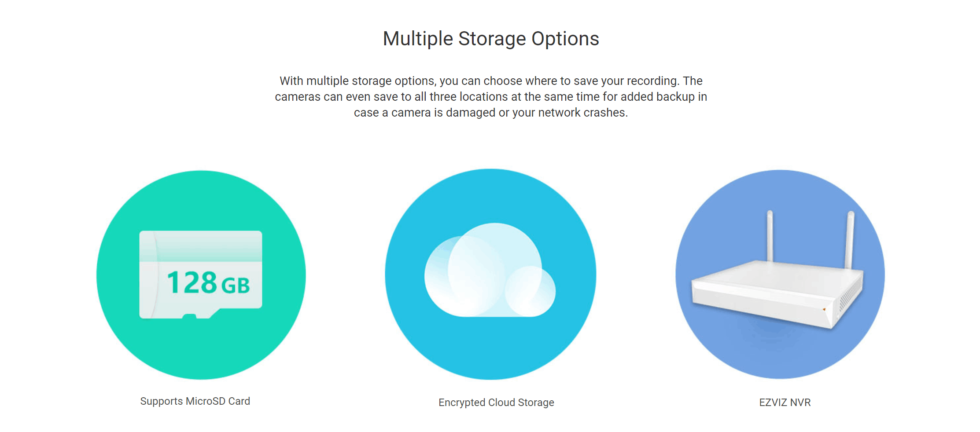Click the small right bubble of the cloud
The image size is (980, 432).
coord(531,291)
